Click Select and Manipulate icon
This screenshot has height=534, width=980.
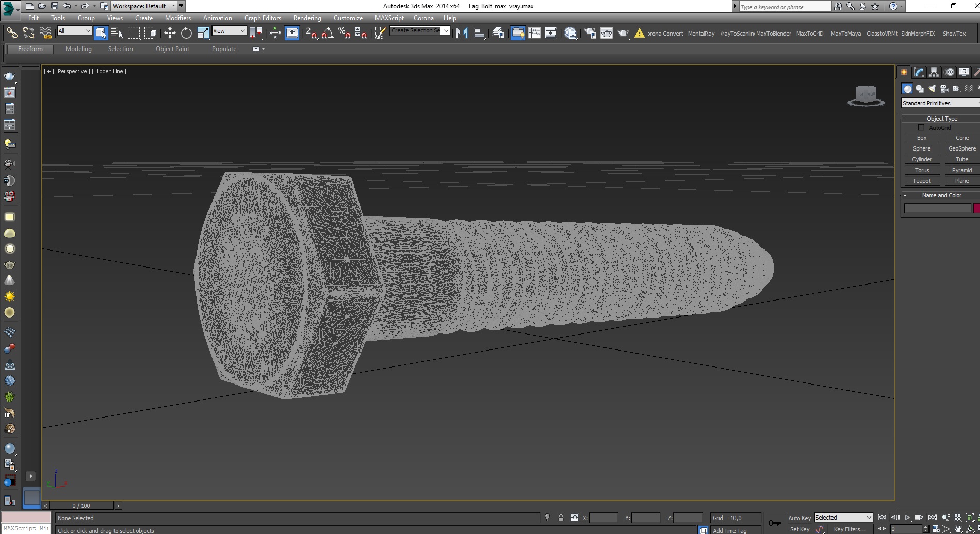[275, 33]
